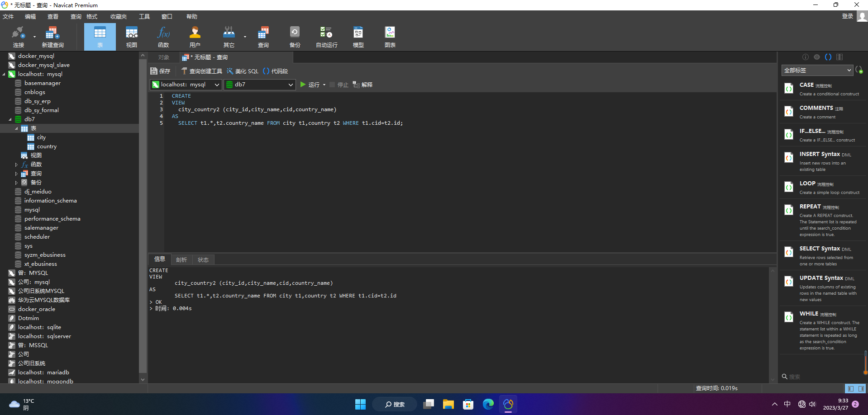
Task: Open the dropdown arrow next to 连接
Action: pyautogui.click(x=34, y=37)
